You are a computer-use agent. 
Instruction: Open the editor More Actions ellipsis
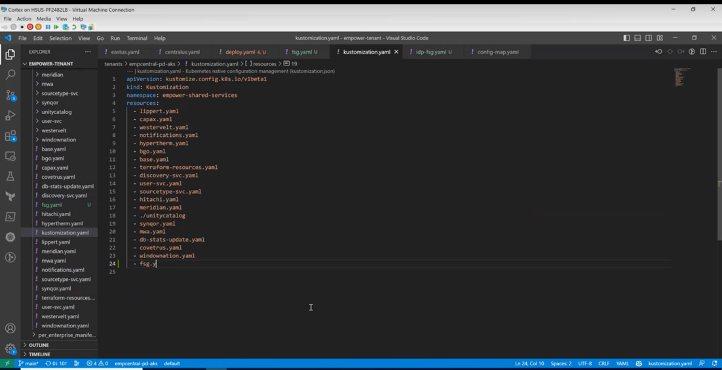pyautogui.click(x=713, y=52)
